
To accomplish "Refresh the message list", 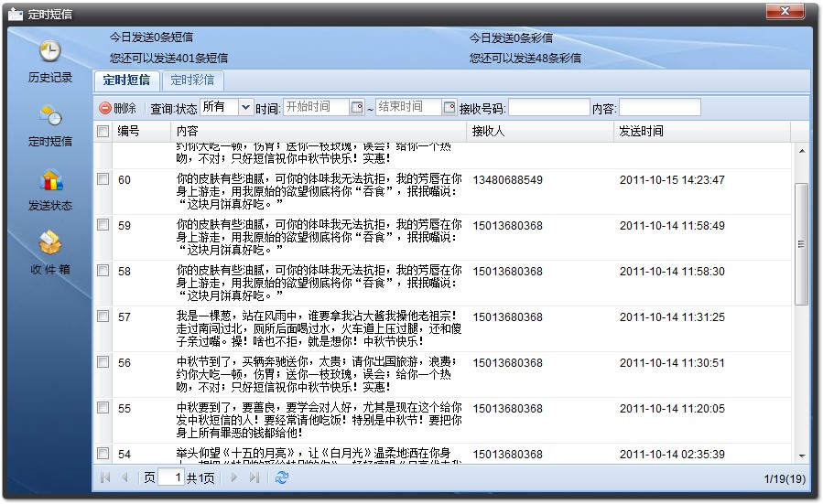I will [x=281, y=477].
